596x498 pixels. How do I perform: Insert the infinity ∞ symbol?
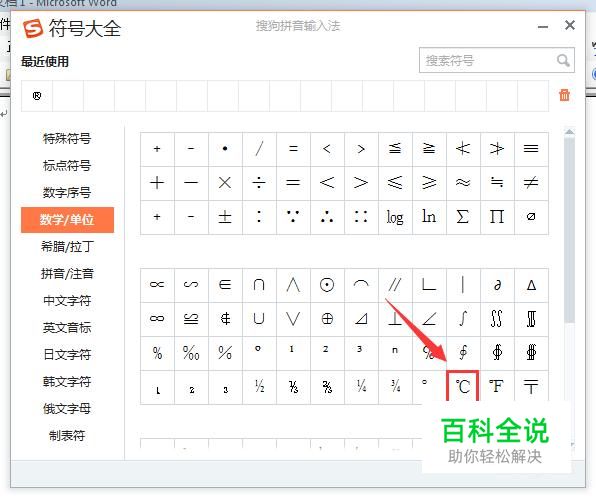pos(157,319)
